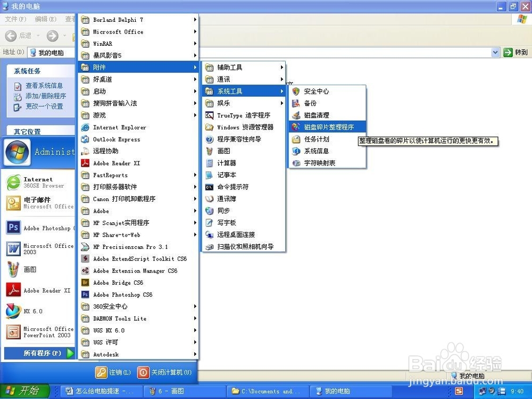The image size is (532, 399).
Task: Launch Adobe Photoshop CS6 in programs list
Action: (138, 295)
